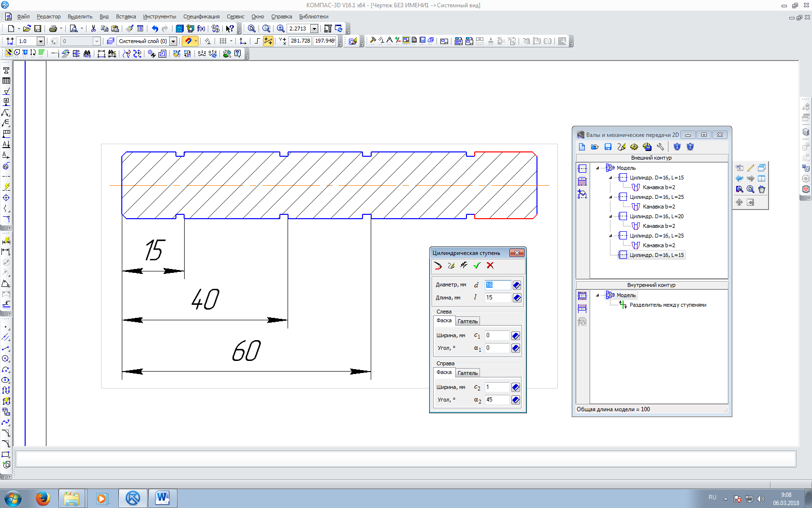Click the Диаметр value selector button
Screen dimensions: 812x508
[517, 285]
